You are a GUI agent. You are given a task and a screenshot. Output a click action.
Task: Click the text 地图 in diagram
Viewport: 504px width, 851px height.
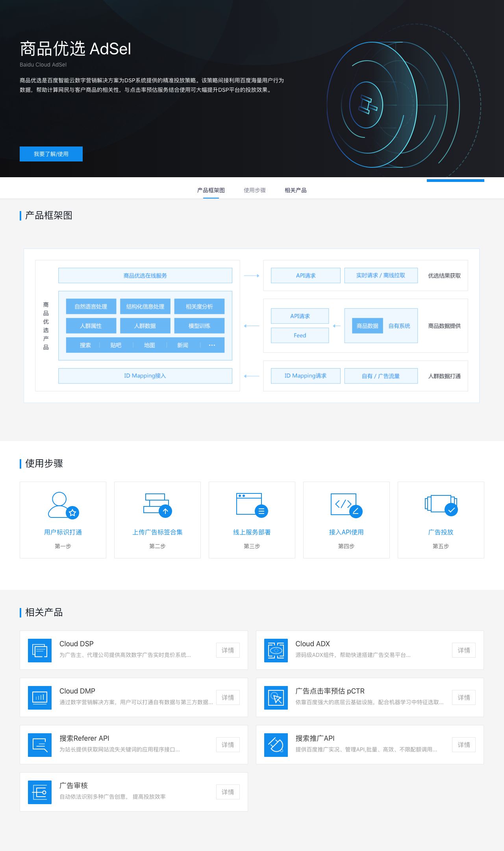tap(149, 345)
